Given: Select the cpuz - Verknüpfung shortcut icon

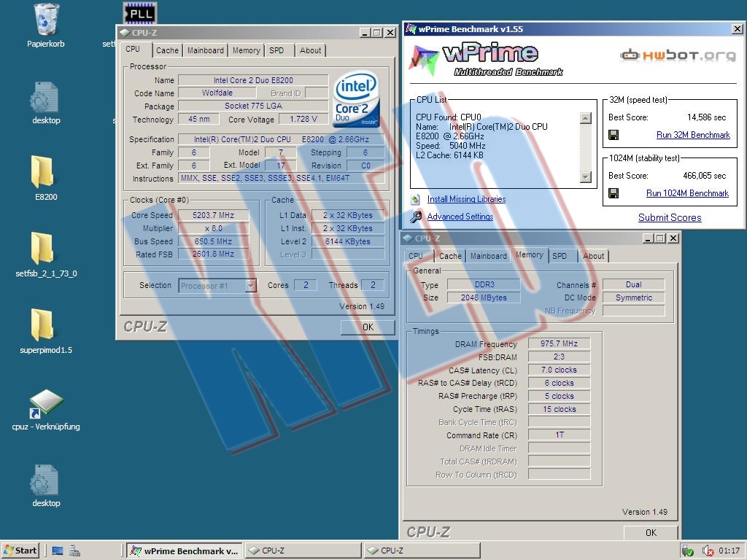Looking at the screenshot, I should [x=46, y=402].
